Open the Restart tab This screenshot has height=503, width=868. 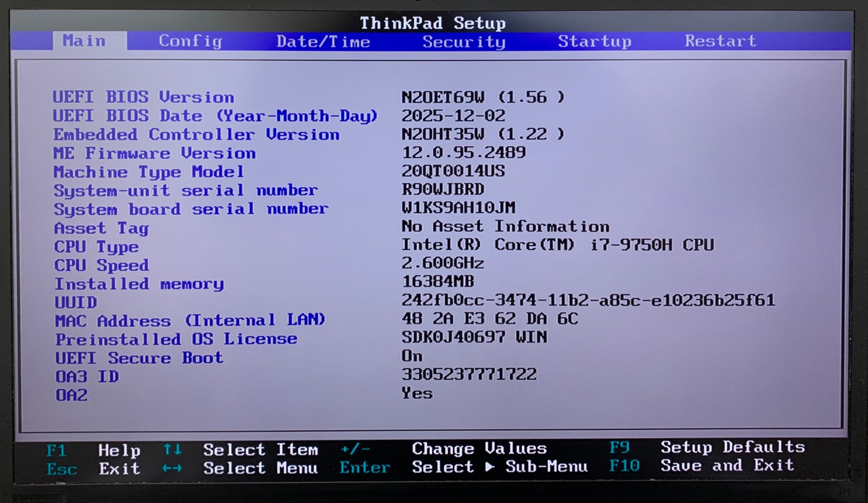(x=720, y=41)
